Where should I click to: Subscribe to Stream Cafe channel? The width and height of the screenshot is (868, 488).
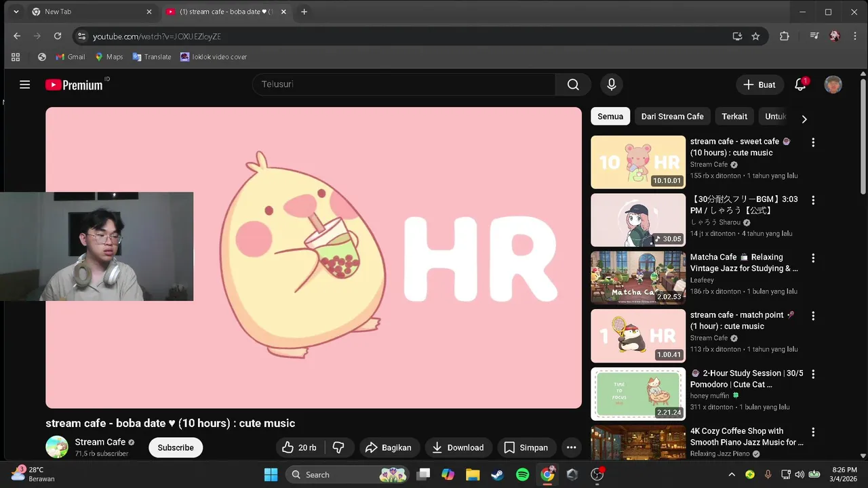tap(176, 447)
